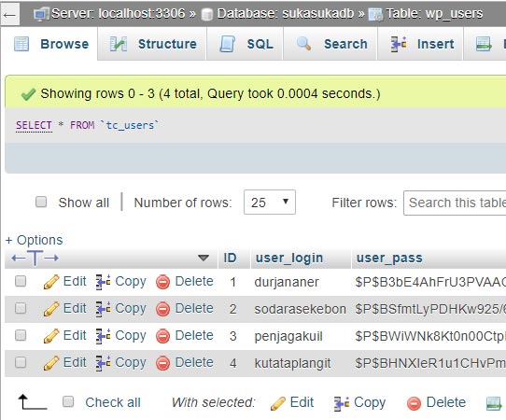Click the Edit pencil icon for durjananer
The height and width of the screenshot is (420, 506).
pos(51,282)
